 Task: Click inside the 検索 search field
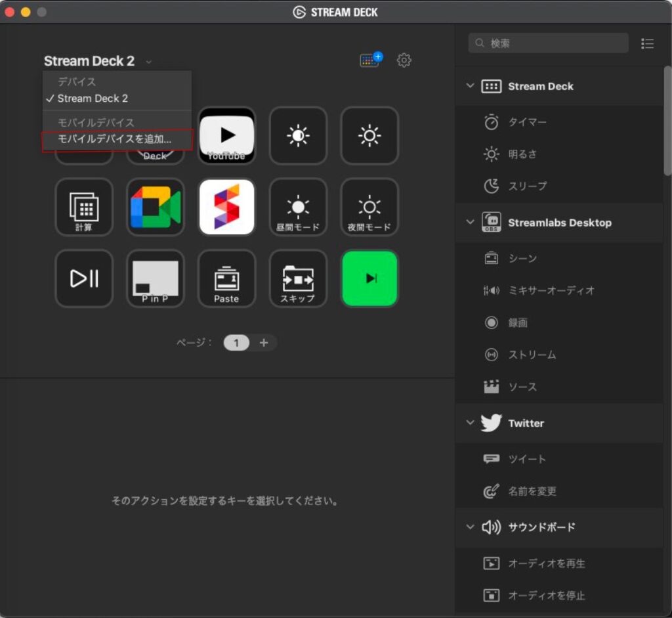pos(548,43)
